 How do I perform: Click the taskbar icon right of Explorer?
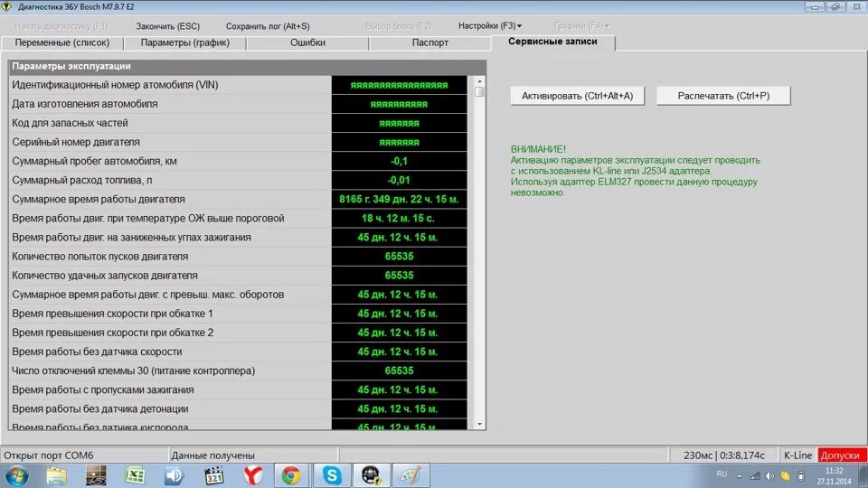point(96,476)
